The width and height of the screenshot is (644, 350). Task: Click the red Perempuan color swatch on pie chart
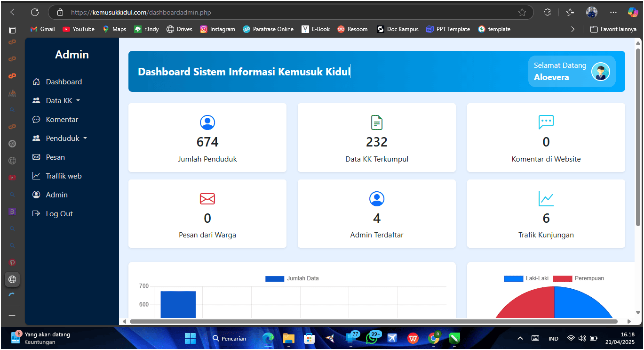pyautogui.click(x=562, y=278)
